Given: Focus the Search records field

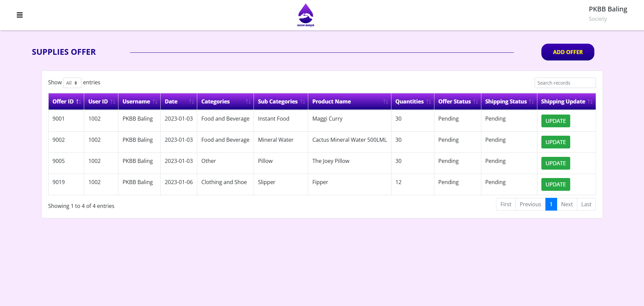Looking at the screenshot, I should tap(565, 83).
